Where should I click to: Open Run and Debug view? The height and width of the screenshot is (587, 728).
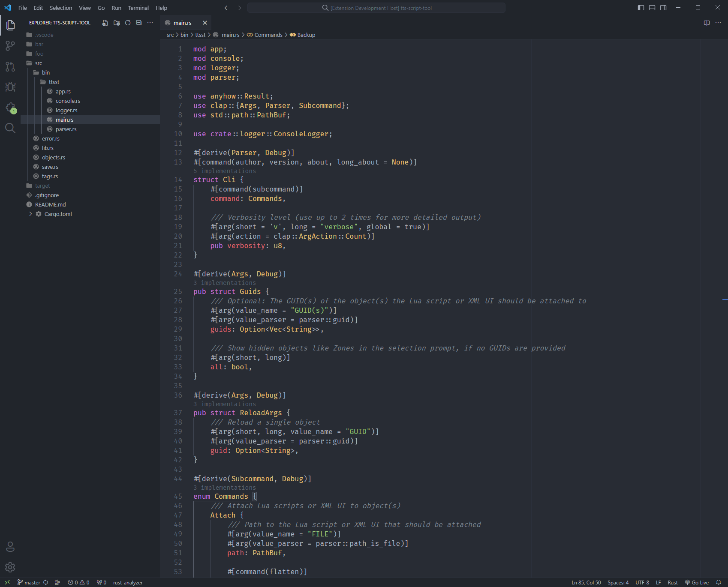tap(10, 87)
